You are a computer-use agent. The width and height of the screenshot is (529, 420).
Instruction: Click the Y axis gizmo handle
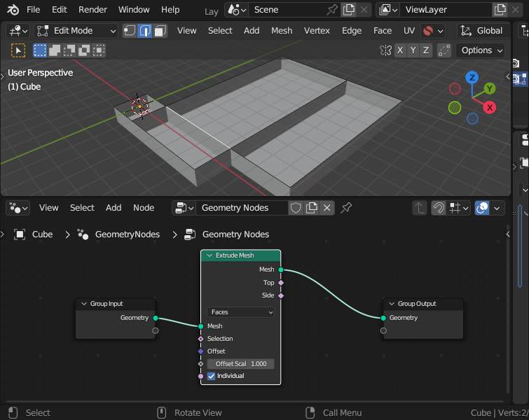(x=489, y=89)
